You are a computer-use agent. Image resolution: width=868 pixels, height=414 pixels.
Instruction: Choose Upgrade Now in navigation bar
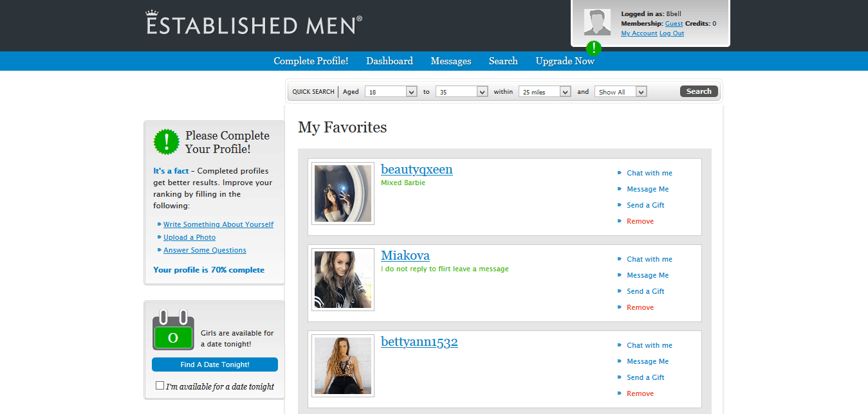(x=565, y=61)
